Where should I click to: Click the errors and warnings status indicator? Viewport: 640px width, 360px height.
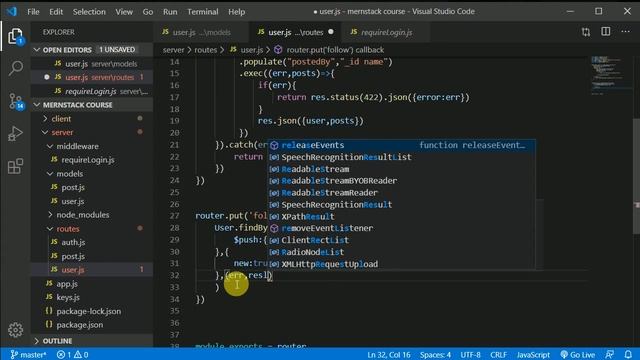pos(72,355)
